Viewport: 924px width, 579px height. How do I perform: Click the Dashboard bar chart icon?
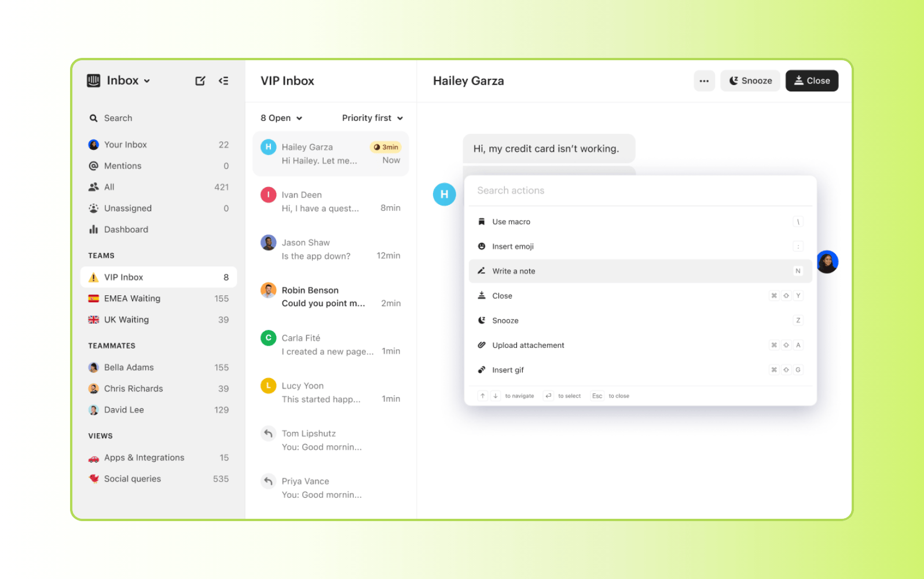coord(94,230)
